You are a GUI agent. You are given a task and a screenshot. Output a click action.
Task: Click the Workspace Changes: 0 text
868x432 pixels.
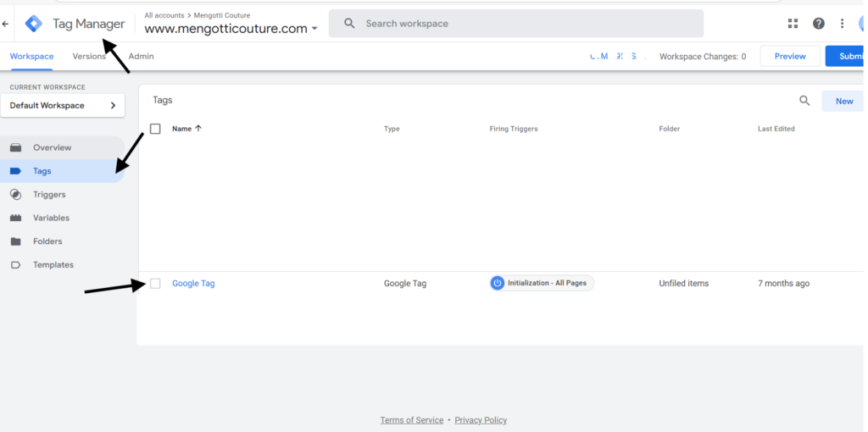703,57
